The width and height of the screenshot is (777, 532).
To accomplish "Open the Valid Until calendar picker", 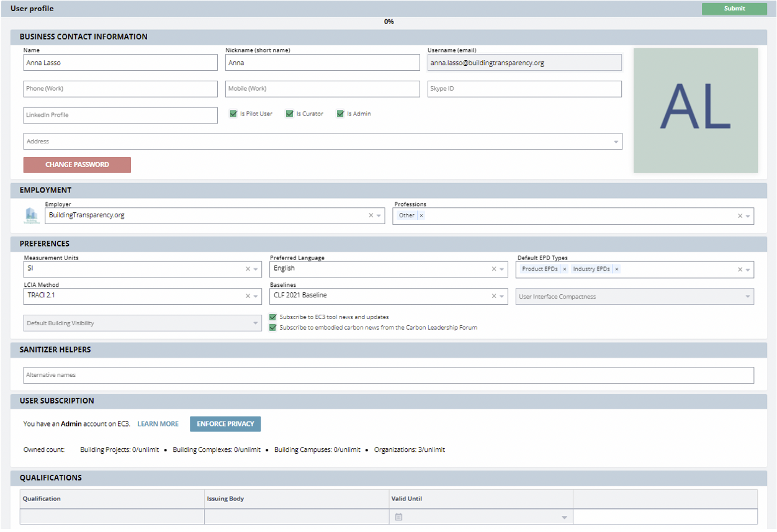I will [x=398, y=517].
